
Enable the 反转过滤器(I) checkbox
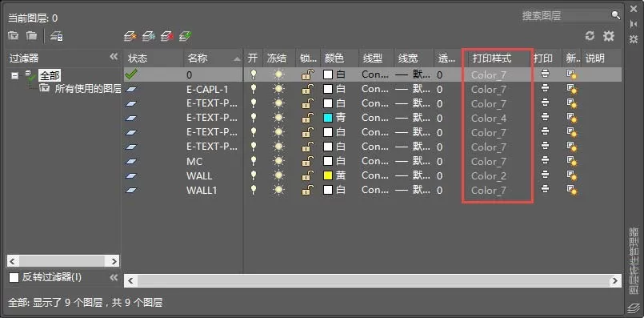14,278
